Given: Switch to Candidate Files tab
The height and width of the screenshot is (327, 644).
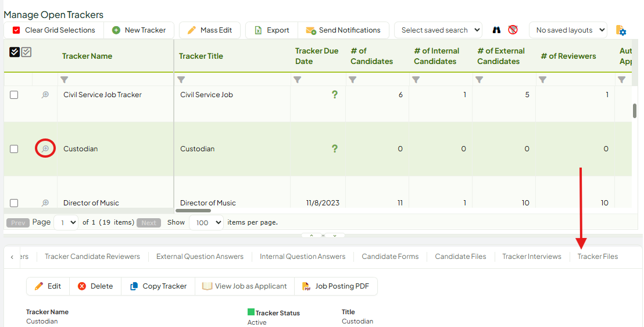Looking at the screenshot, I should click(x=460, y=257).
